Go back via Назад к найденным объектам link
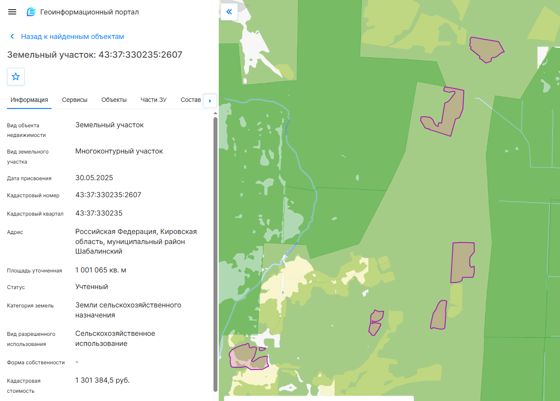 pyautogui.click(x=72, y=36)
